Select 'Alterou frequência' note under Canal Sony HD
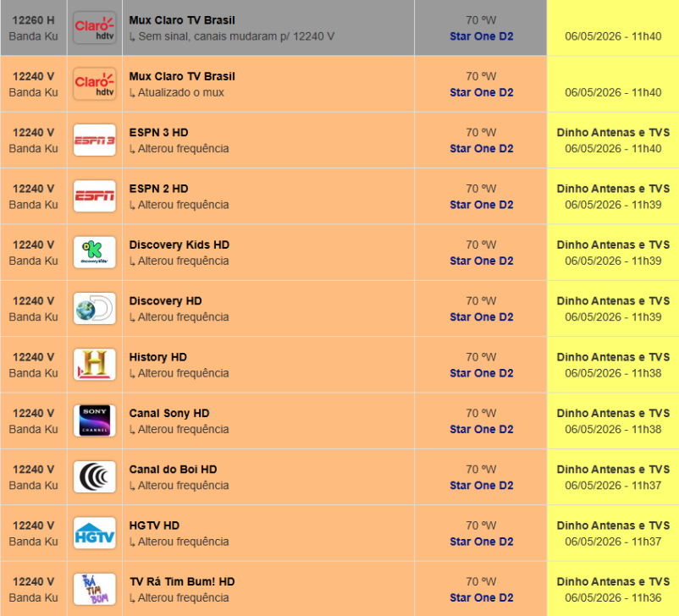 point(183,430)
